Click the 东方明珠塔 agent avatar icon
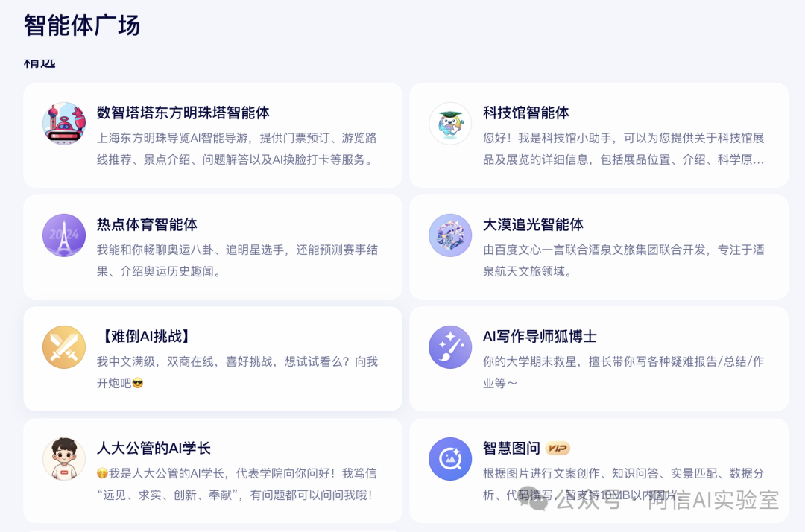The width and height of the screenshot is (805, 532). 64,124
